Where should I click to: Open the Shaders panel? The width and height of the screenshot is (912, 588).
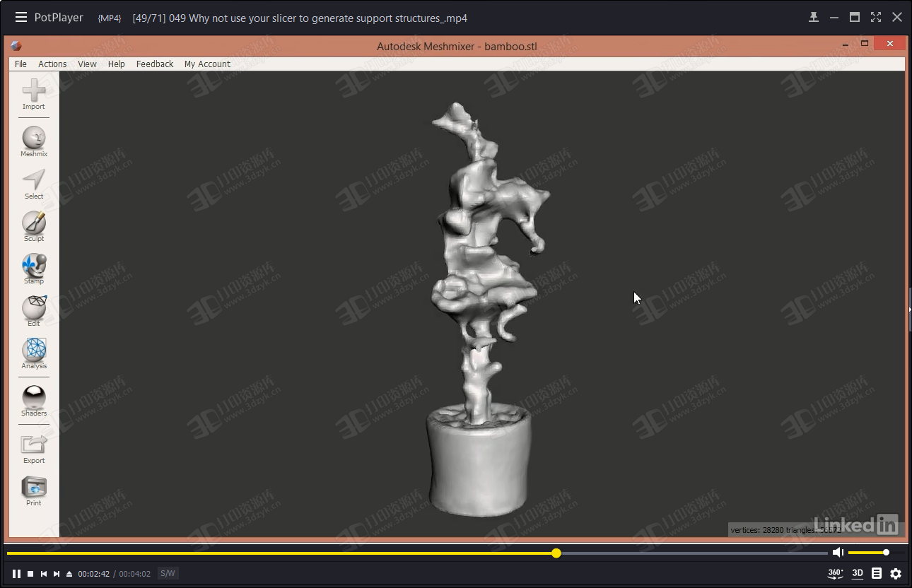[34, 401]
